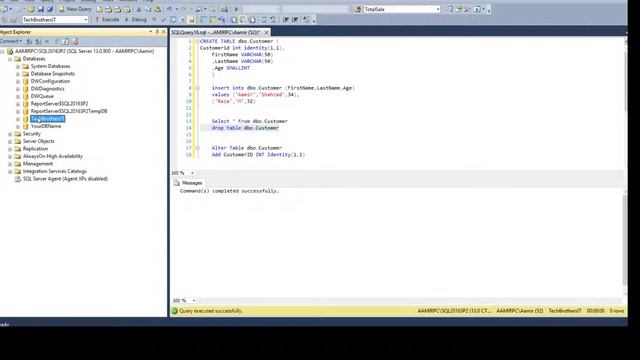Click the Copy icon in toolbar
Image resolution: width=640 pixels, height=360 pixels.
coord(148,9)
